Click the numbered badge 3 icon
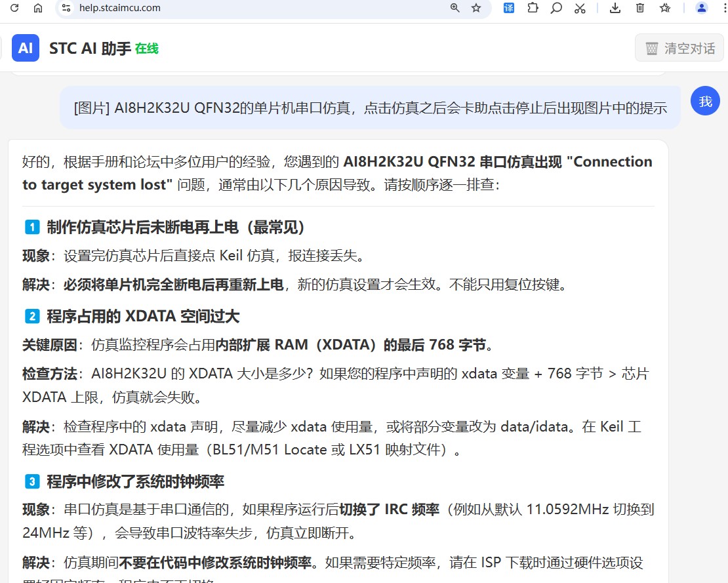The width and height of the screenshot is (728, 583). (x=32, y=482)
